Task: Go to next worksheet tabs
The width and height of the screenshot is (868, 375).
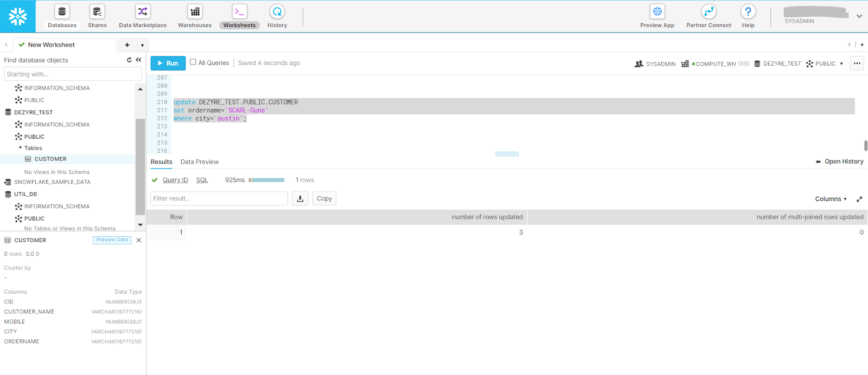Action: [849, 45]
